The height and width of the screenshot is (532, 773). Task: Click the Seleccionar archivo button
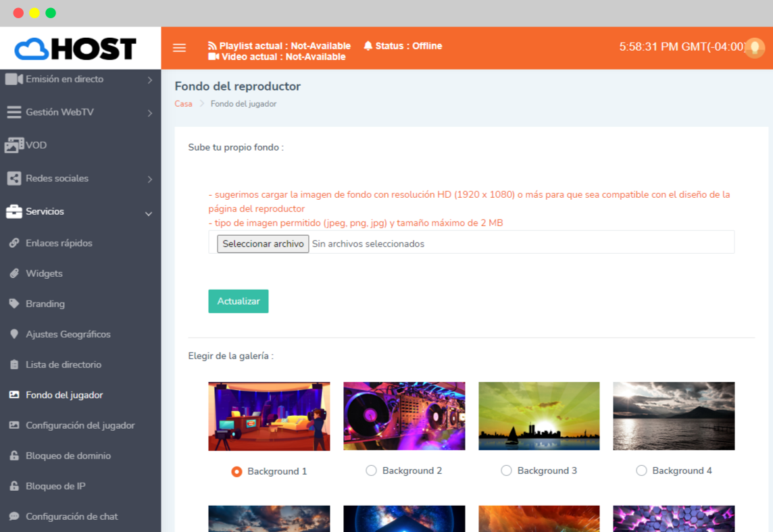click(264, 244)
